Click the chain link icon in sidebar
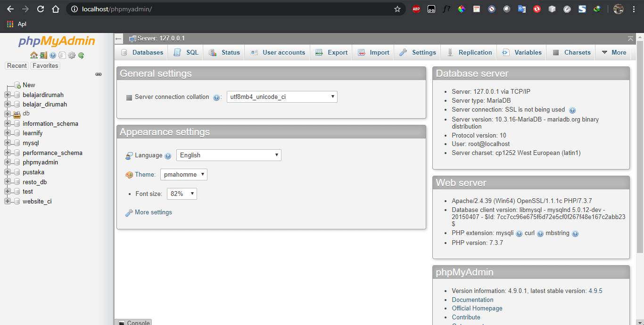Screen dimensions: 644x325 (99, 74)
